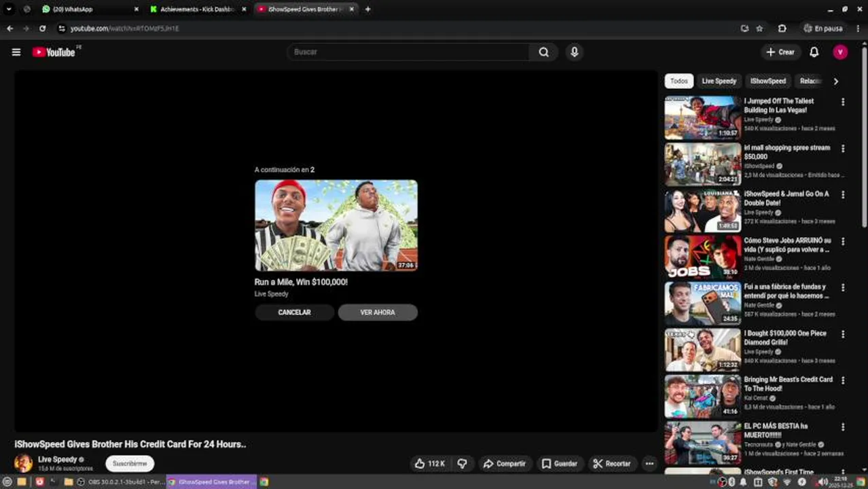Click VER AHORA to play next video
This screenshot has height=489, width=868.
(x=378, y=312)
